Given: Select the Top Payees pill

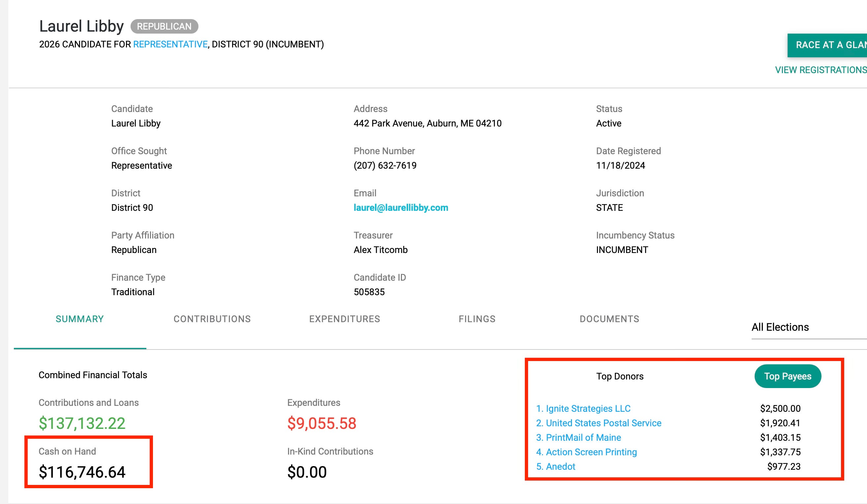Looking at the screenshot, I should click(788, 377).
